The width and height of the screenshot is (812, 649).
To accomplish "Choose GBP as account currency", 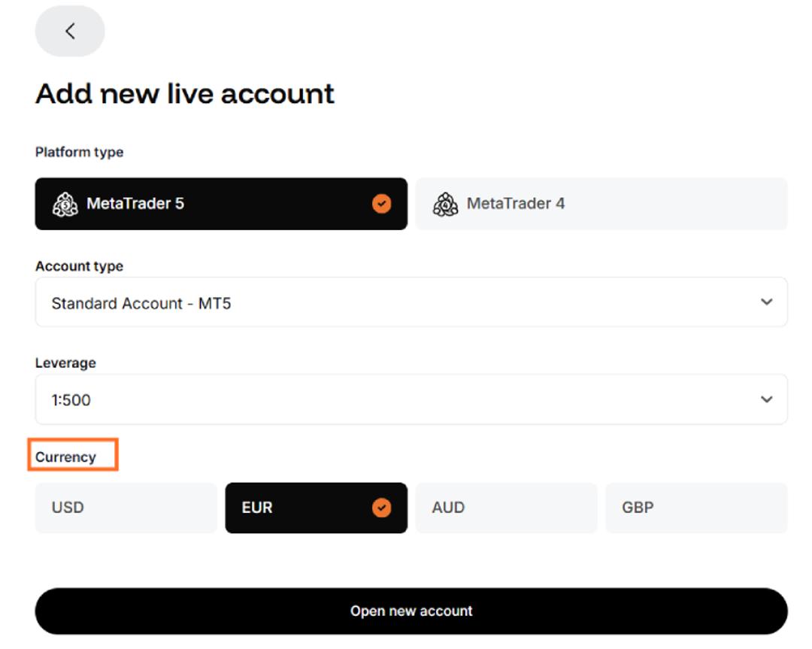I will click(696, 508).
